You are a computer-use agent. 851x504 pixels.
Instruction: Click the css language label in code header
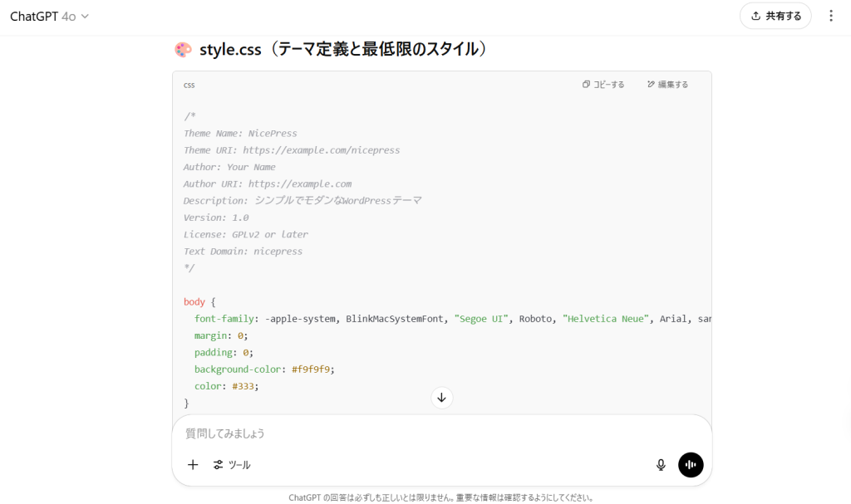pyautogui.click(x=189, y=85)
